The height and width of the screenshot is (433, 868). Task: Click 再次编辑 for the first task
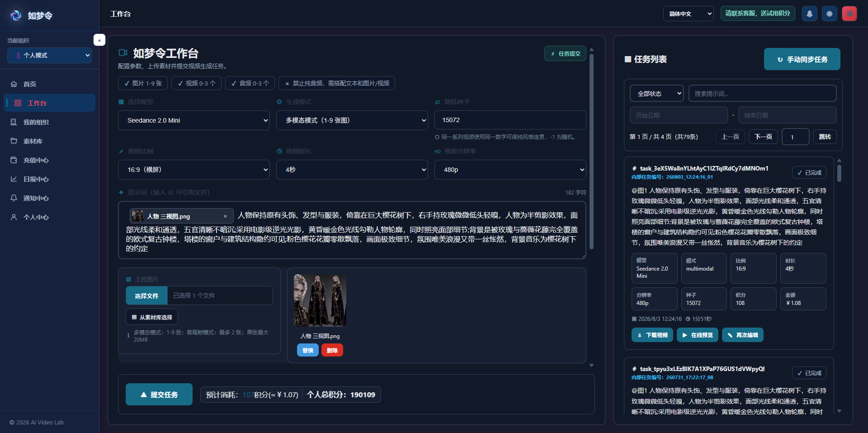[743, 335]
